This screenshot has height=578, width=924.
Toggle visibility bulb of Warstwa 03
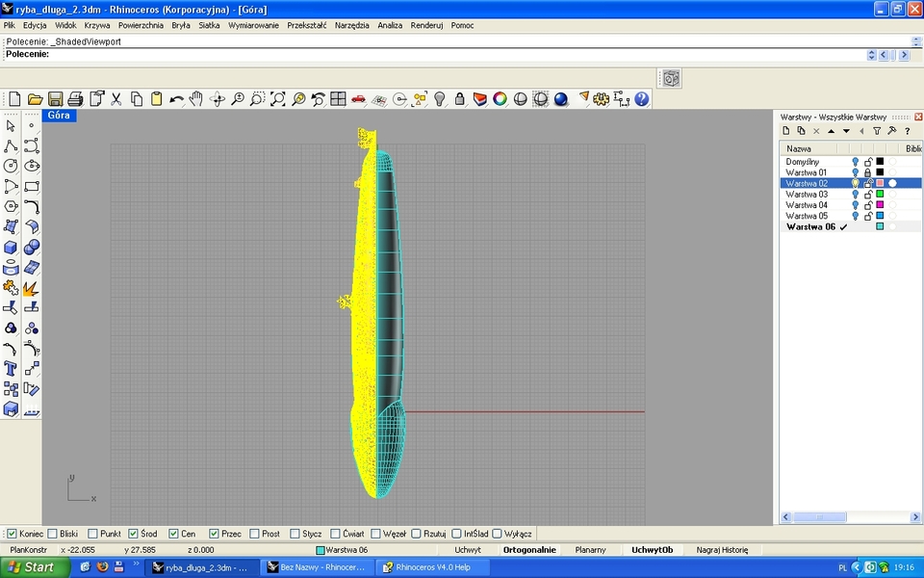pyautogui.click(x=855, y=194)
